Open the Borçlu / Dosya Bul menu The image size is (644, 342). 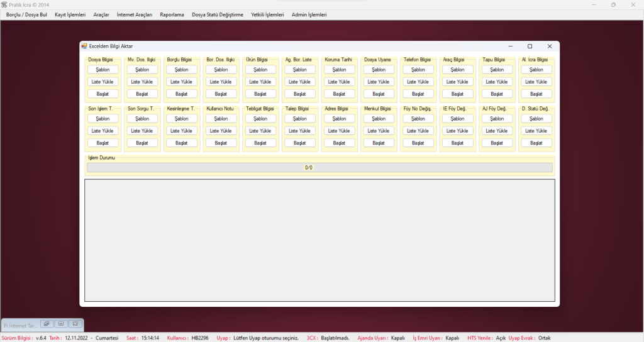26,14
